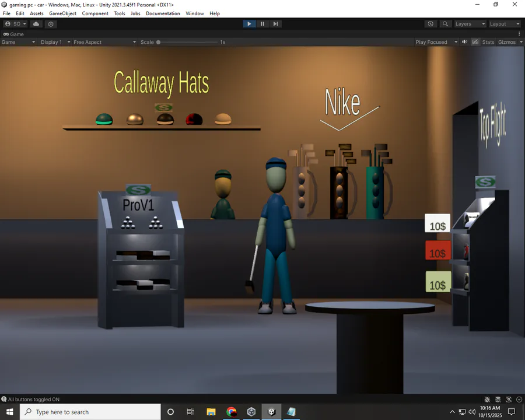Select the teal Callaway hat on shelf
Image resolution: width=525 pixels, height=420 pixels.
104,119
